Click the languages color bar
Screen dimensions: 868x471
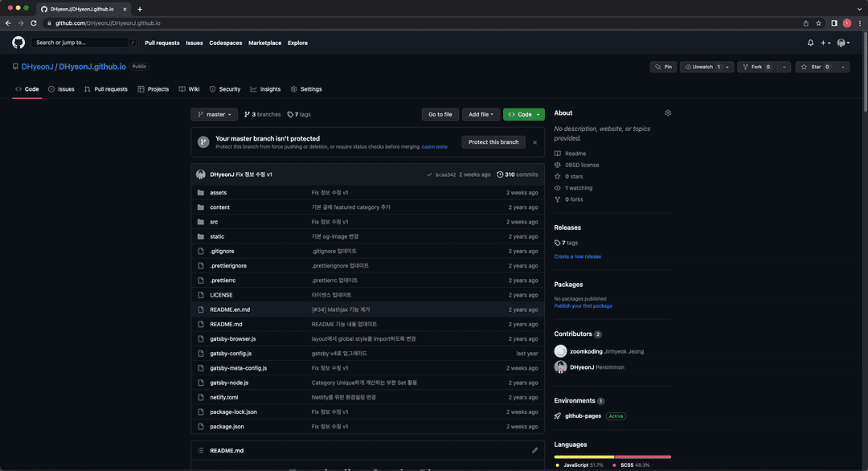[x=612, y=457]
